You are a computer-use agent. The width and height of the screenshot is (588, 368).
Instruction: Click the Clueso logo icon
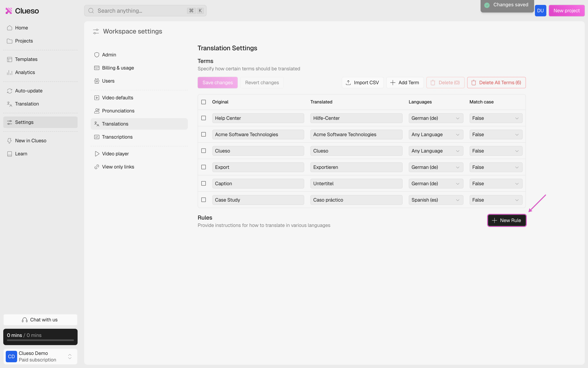(x=9, y=11)
